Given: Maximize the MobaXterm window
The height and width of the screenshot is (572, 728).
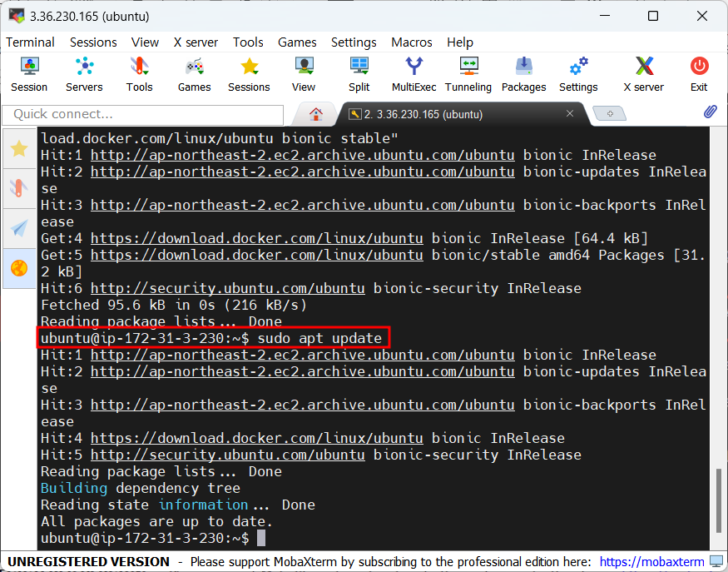Looking at the screenshot, I should pos(653,17).
